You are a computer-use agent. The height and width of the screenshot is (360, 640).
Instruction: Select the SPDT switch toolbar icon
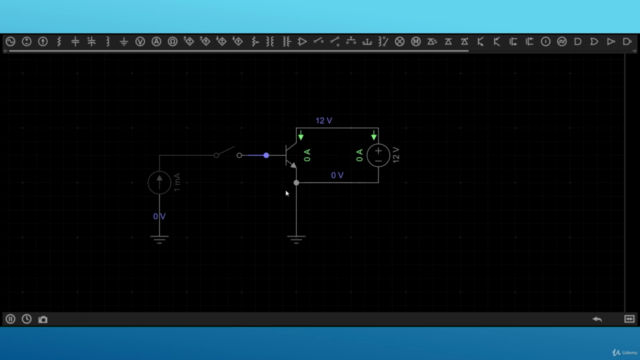click(335, 42)
